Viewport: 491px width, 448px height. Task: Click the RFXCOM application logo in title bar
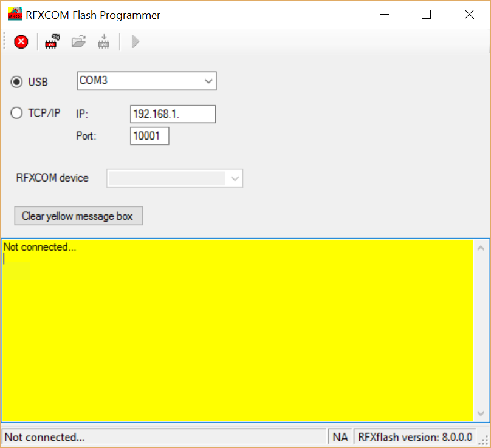pos(15,15)
